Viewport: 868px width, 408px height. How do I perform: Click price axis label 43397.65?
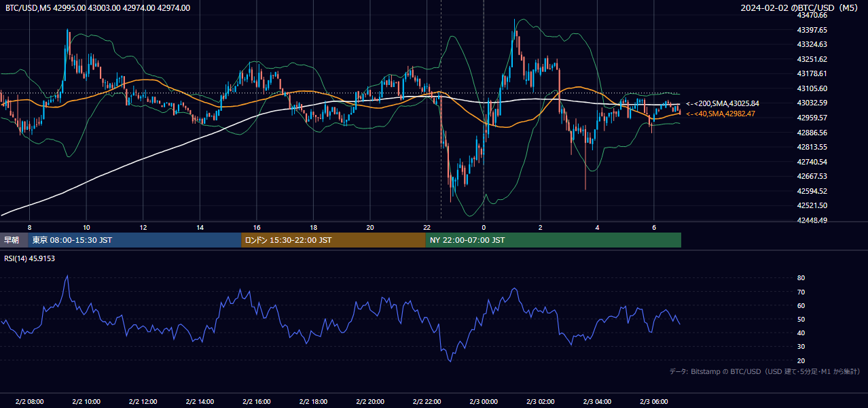coord(812,30)
